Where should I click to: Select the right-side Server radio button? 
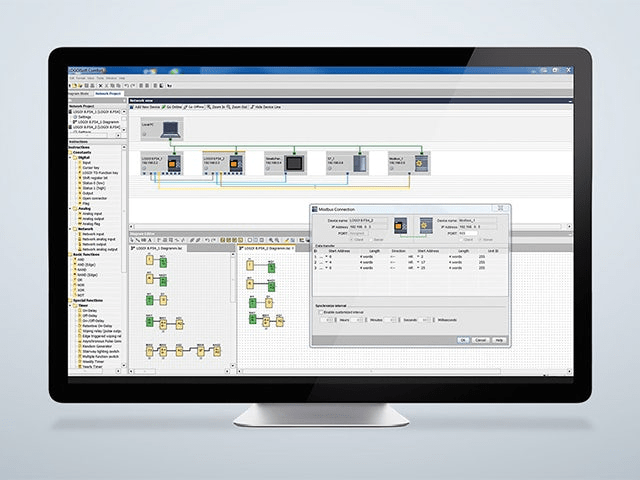tap(476, 239)
